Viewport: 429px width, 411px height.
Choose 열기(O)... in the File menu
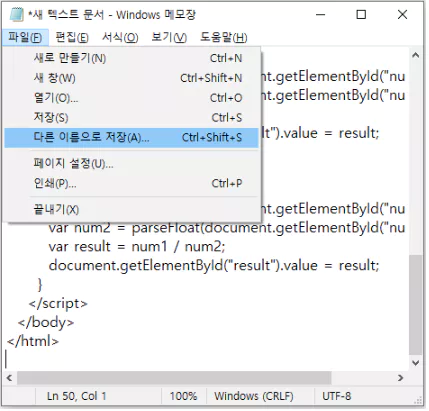pyautogui.click(x=131, y=98)
